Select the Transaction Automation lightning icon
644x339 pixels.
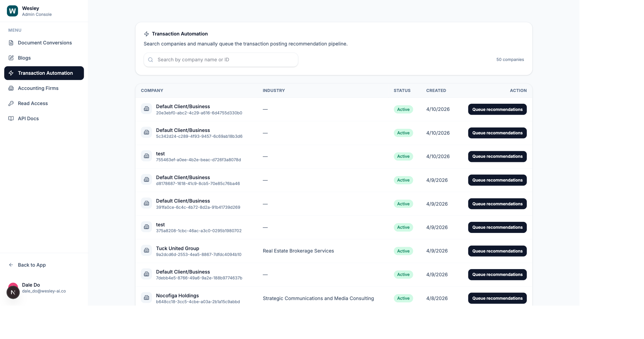(11, 73)
